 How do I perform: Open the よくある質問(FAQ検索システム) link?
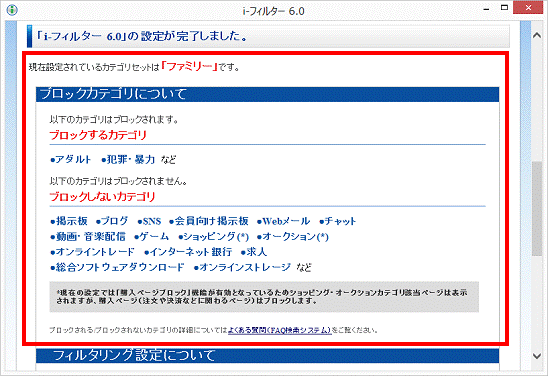pos(280,330)
